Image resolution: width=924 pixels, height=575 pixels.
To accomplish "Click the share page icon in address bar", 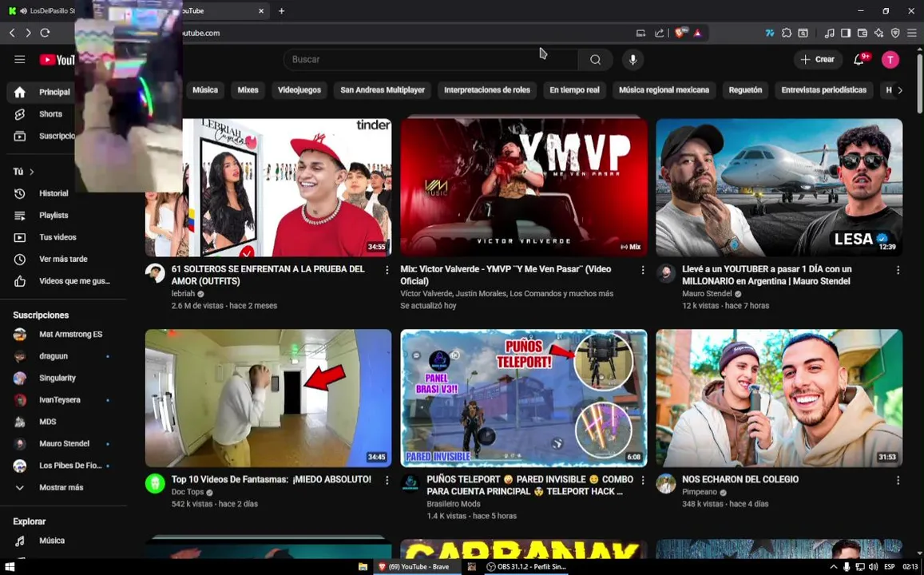I will (660, 33).
